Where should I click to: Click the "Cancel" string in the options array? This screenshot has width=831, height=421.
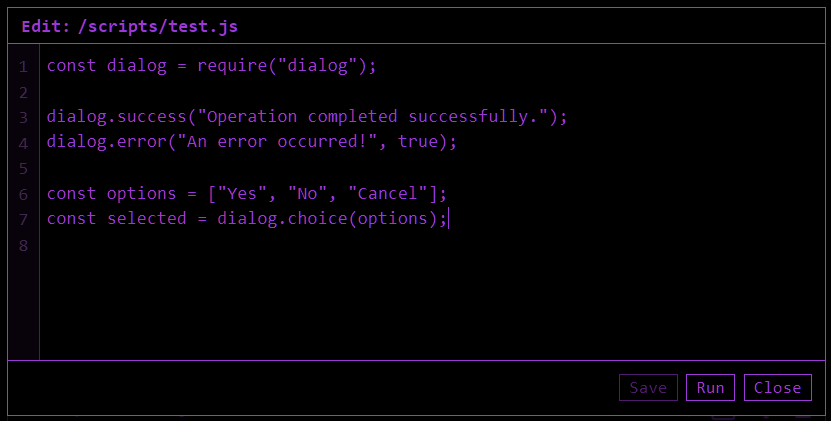coord(388,193)
